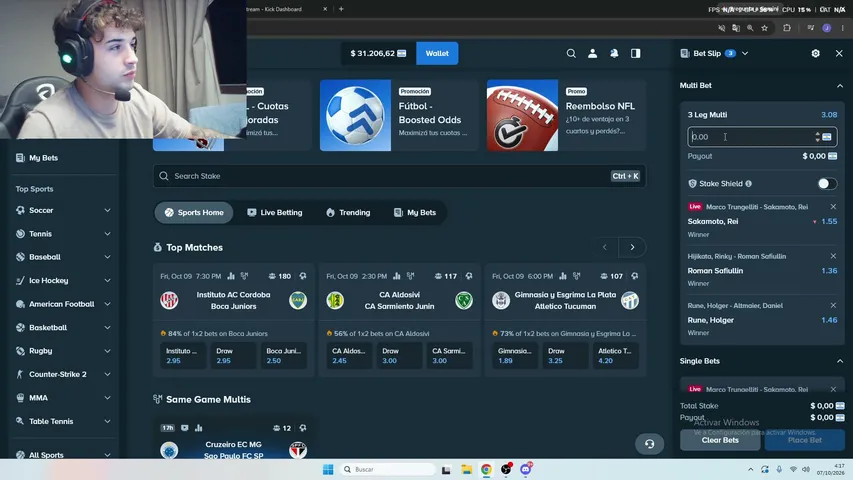
Task: Collapse the Single Bets section
Action: click(x=839, y=361)
